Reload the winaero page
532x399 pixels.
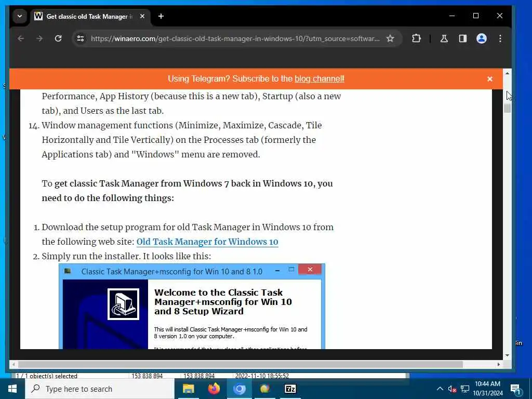[x=58, y=38]
